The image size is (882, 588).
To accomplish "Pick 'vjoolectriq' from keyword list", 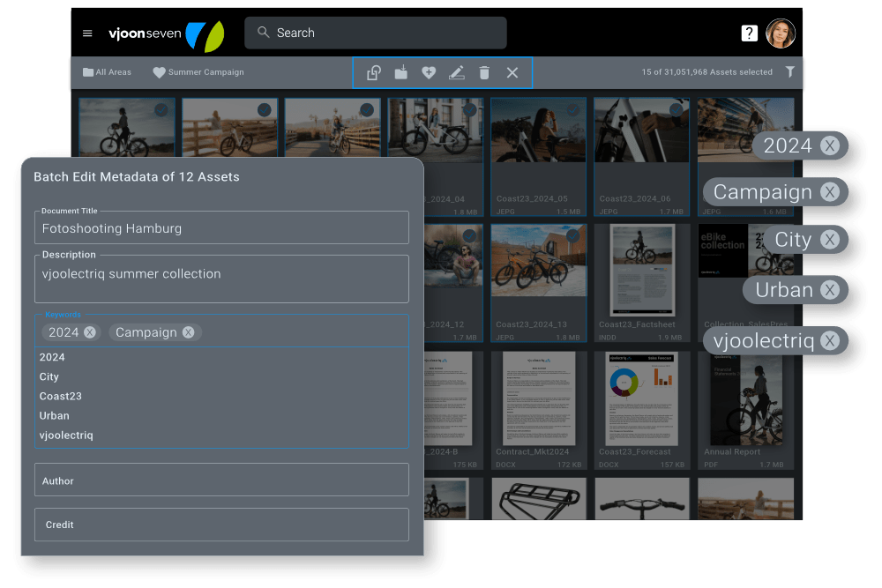I will tap(66, 435).
